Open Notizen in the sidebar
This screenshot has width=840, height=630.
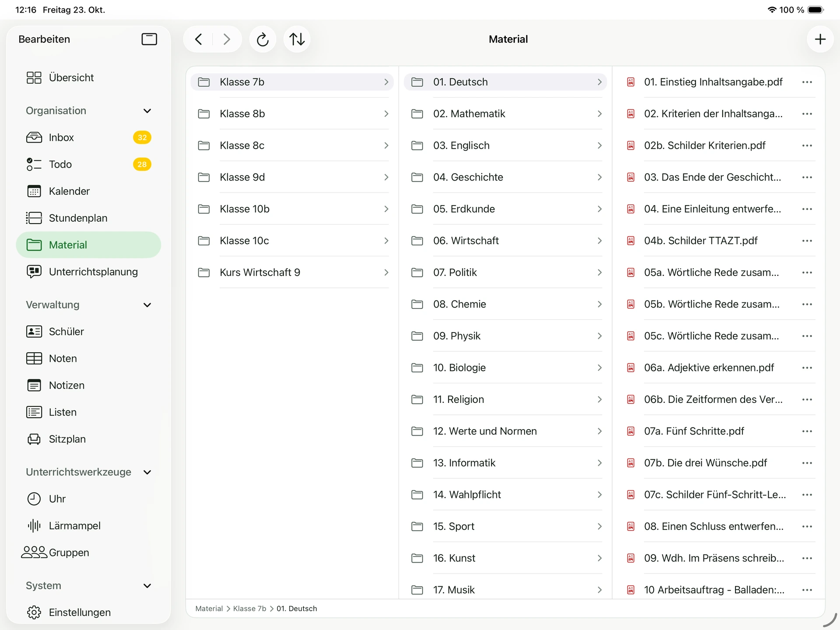[x=88, y=385]
